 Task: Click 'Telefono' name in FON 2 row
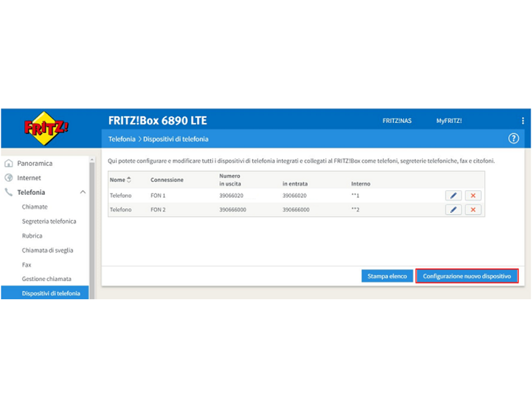120,209
